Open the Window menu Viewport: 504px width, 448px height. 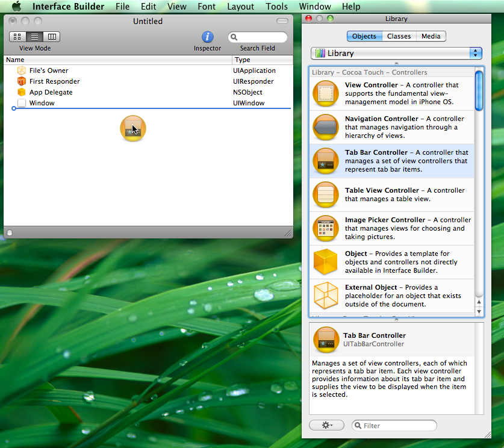click(315, 7)
